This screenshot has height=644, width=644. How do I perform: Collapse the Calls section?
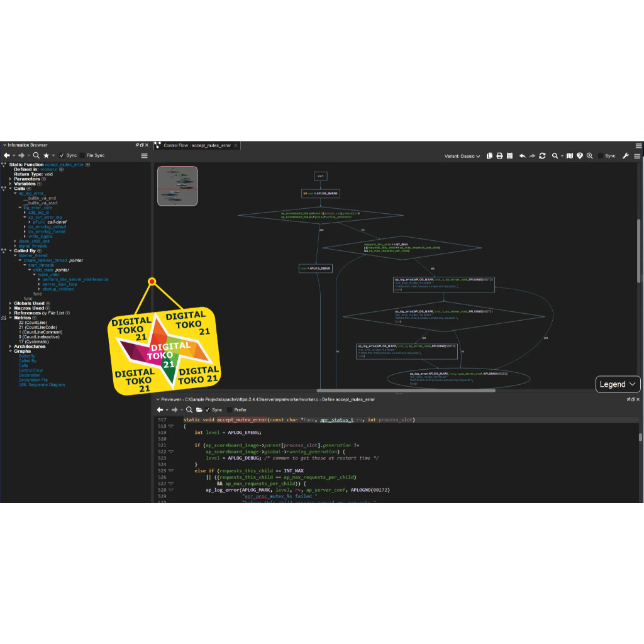pos(10,189)
